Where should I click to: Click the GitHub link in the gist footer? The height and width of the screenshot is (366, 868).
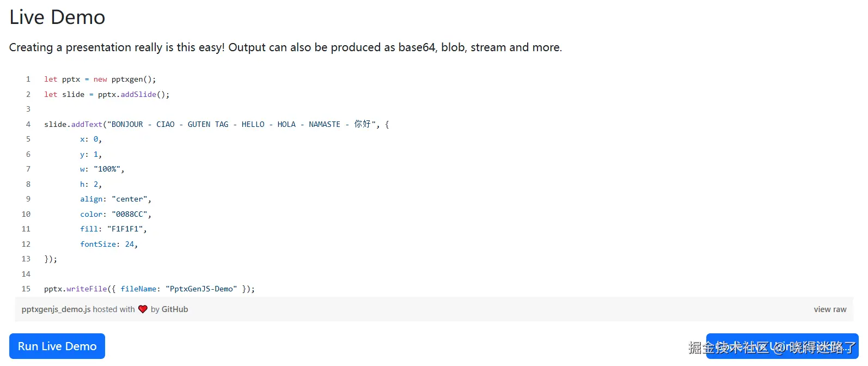[174, 309]
